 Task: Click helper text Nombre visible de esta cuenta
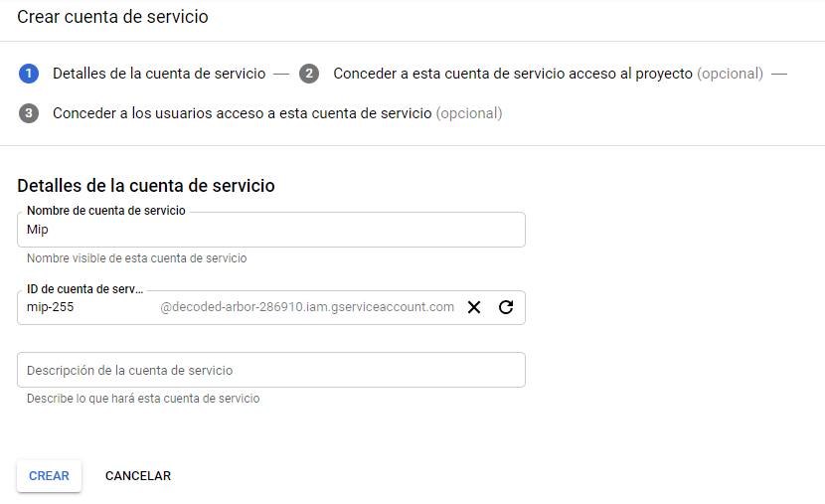coord(137,258)
